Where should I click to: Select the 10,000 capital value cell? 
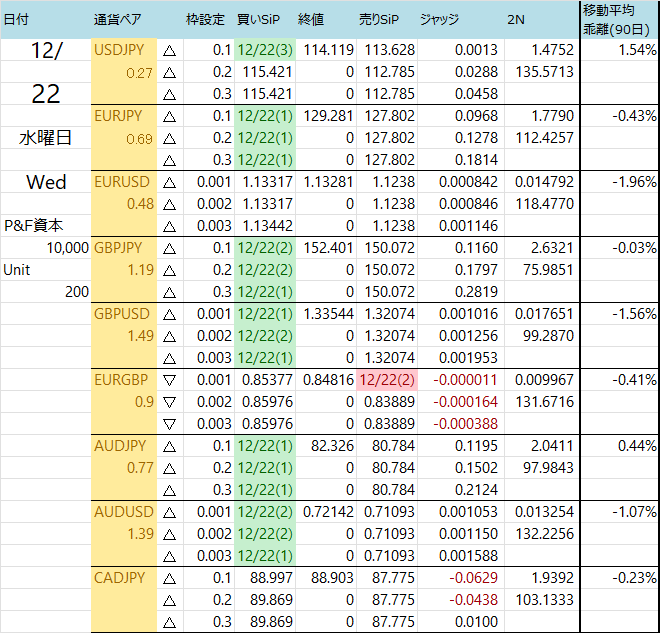pos(67,247)
